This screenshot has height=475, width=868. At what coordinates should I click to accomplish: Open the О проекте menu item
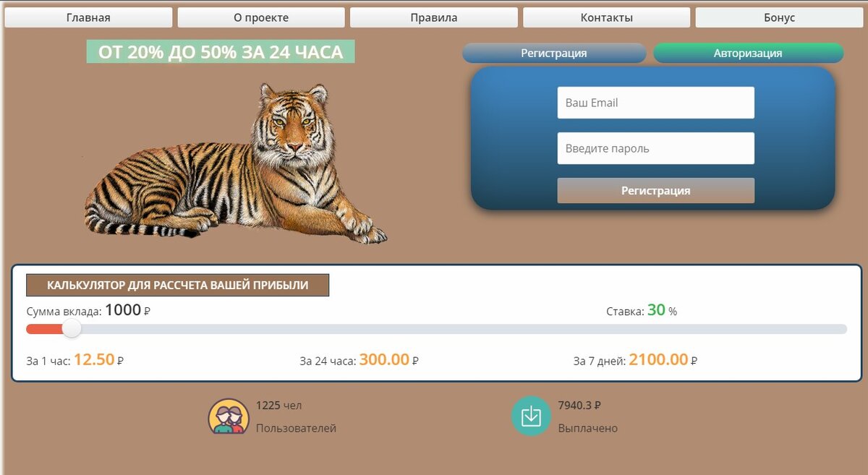point(261,17)
